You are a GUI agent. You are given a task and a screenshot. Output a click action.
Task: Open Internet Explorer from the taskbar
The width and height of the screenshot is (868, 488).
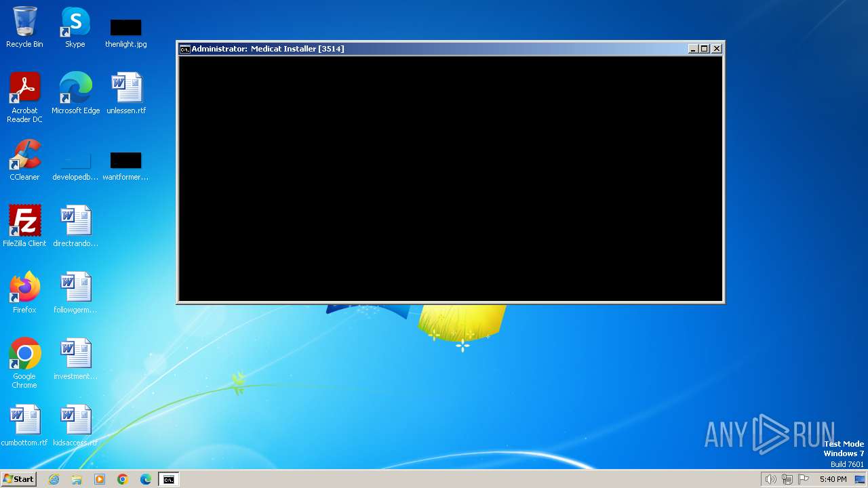pos(54,479)
